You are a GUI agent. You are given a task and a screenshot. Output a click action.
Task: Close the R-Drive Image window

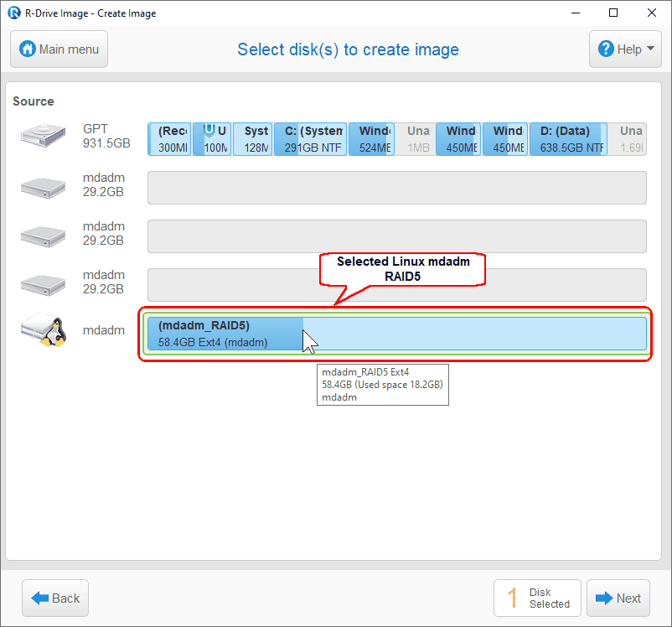click(652, 13)
